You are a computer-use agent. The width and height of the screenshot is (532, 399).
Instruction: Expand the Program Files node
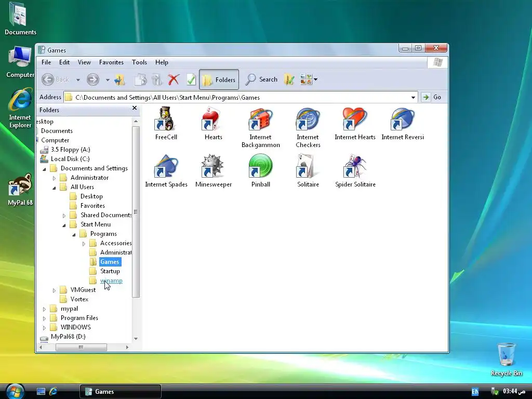click(44, 318)
